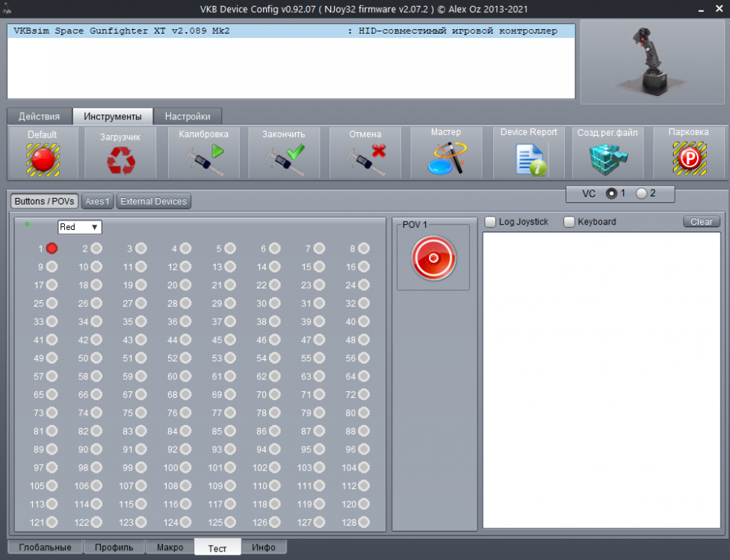Click the red POV 1 indicator
The width and height of the screenshot is (730, 560).
[433, 258]
